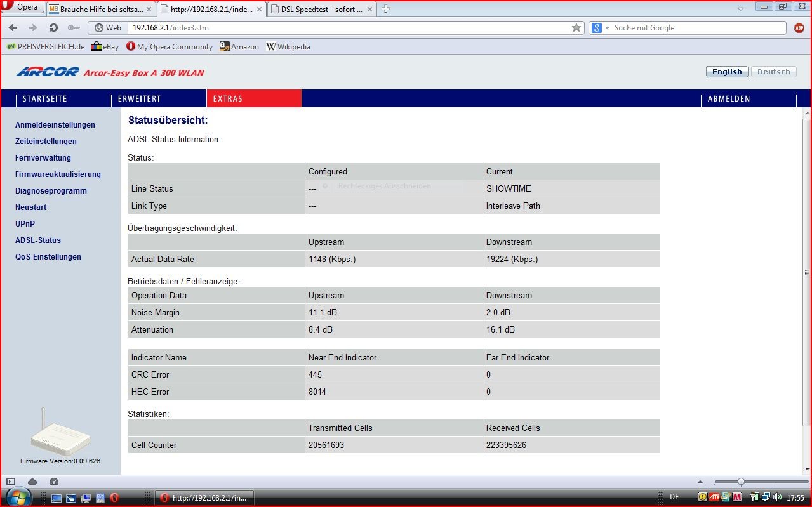Image resolution: width=812 pixels, height=507 pixels.
Task: Open the volume speaker tray icon
Action: coord(777,497)
